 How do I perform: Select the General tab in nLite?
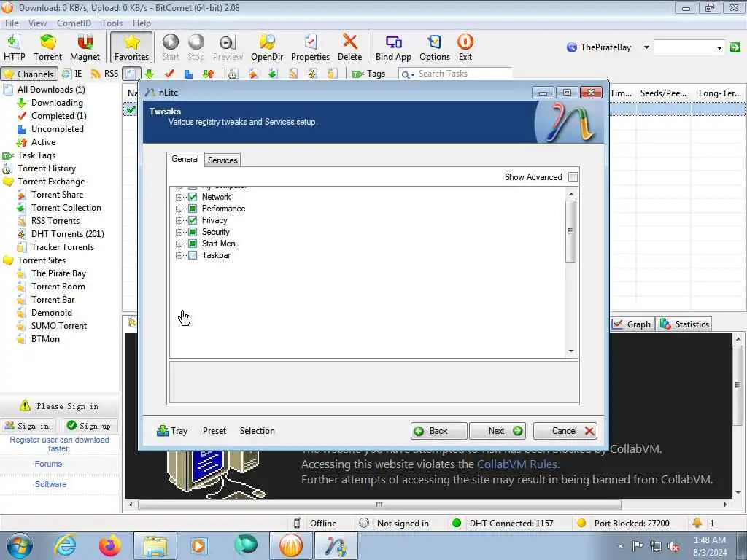[x=185, y=159]
